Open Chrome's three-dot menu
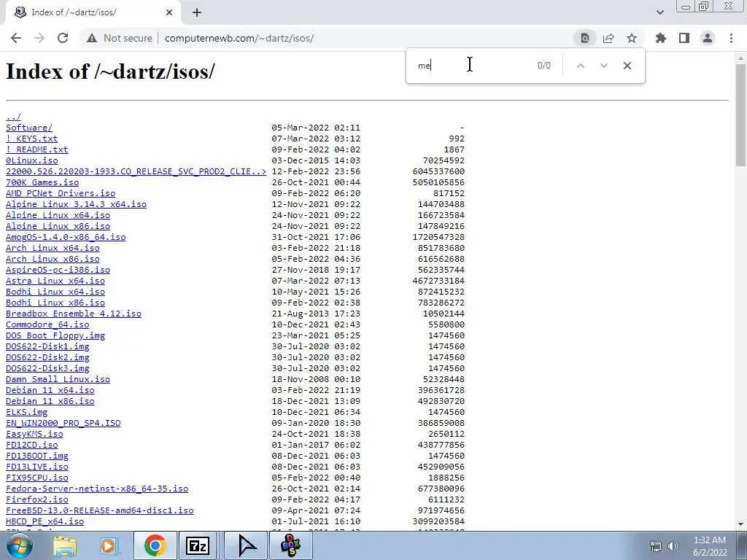Image resolution: width=747 pixels, height=560 pixels. (x=731, y=38)
